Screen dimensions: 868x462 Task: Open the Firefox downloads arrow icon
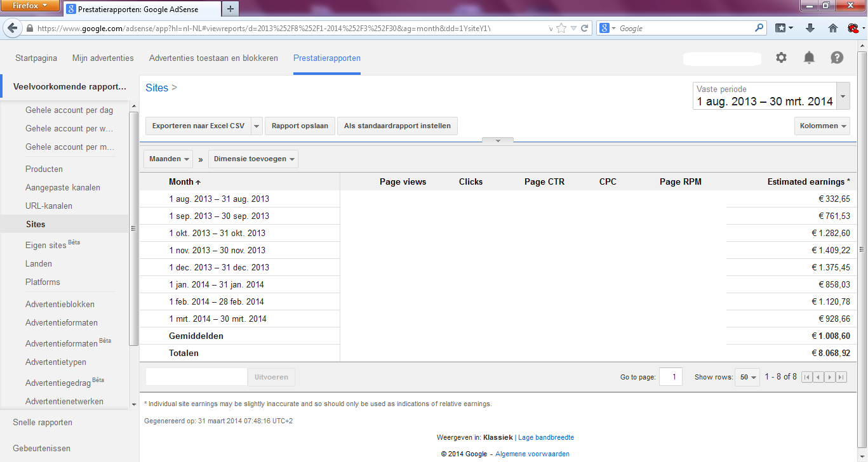tap(810, 28)
